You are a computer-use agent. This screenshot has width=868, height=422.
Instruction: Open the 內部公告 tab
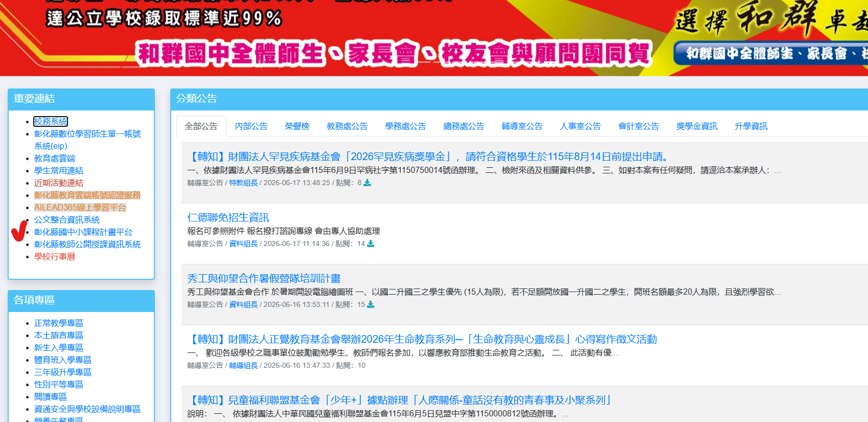[251, 126]
